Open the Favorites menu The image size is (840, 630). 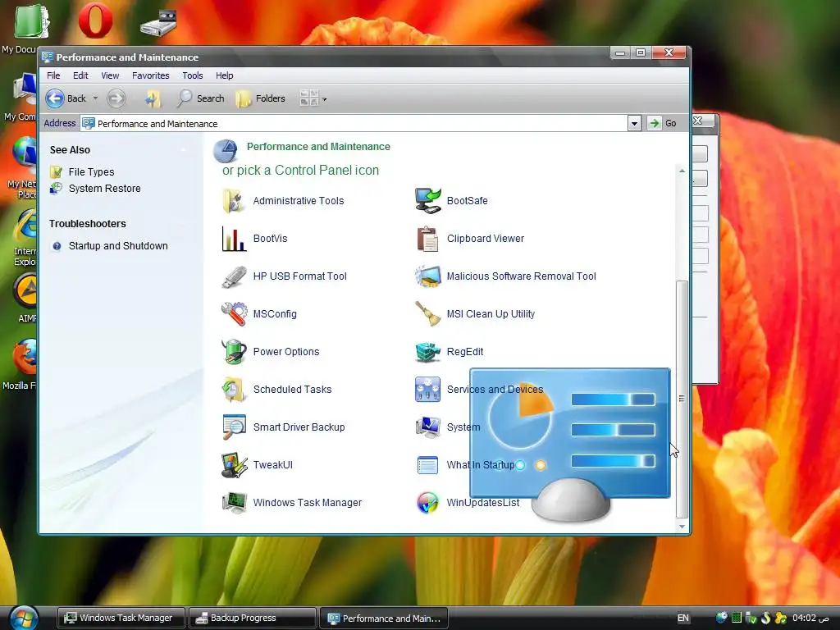point(151,75)
